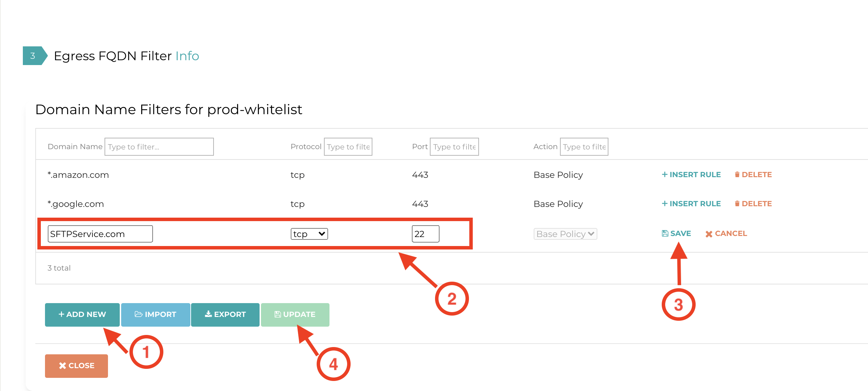Close the Domain Name Filters dialog
Image resolution: width=868 pixels, height=391 pixels.
[76, 366]
